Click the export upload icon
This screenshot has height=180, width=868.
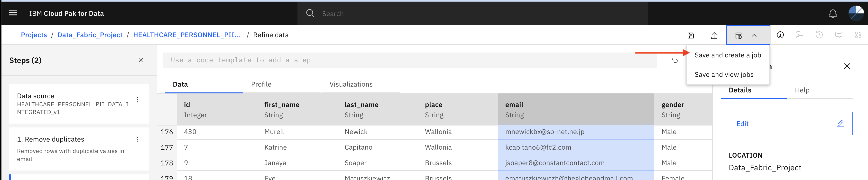(x=714, y=35)
